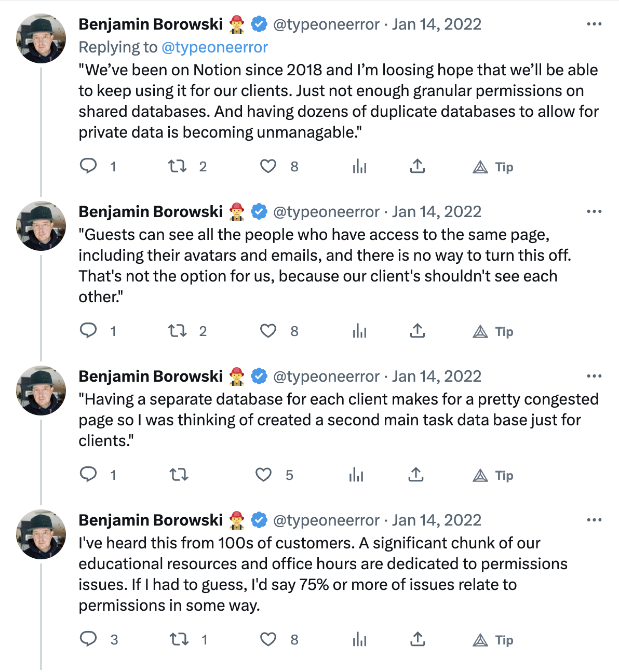Image resolution: width=619 pixels, height=672 pixels.
Task: Tip the author on the guests tweet
Action: 493,331
